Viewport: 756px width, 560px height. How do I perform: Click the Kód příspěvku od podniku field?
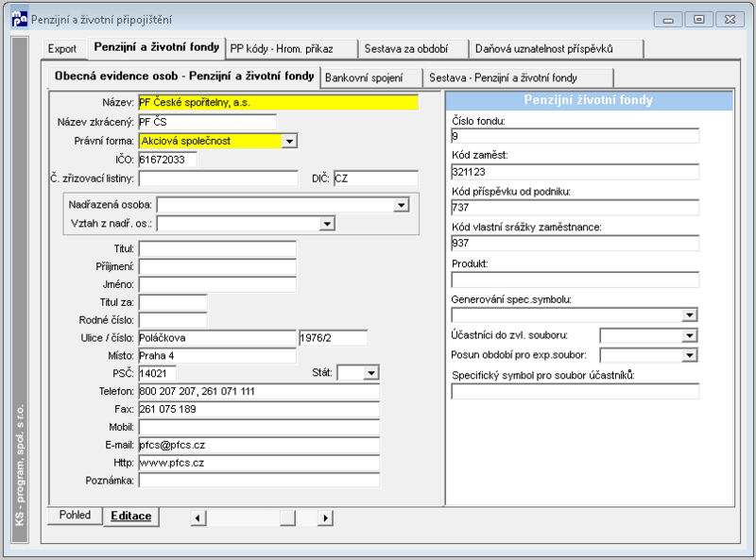(576, 208)
